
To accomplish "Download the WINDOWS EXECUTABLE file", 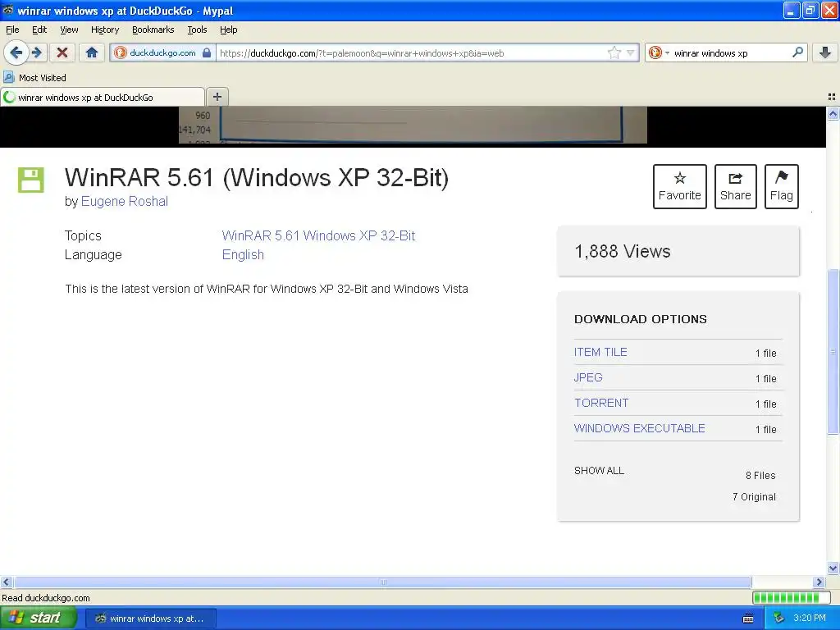I will [x=639, y=428].
